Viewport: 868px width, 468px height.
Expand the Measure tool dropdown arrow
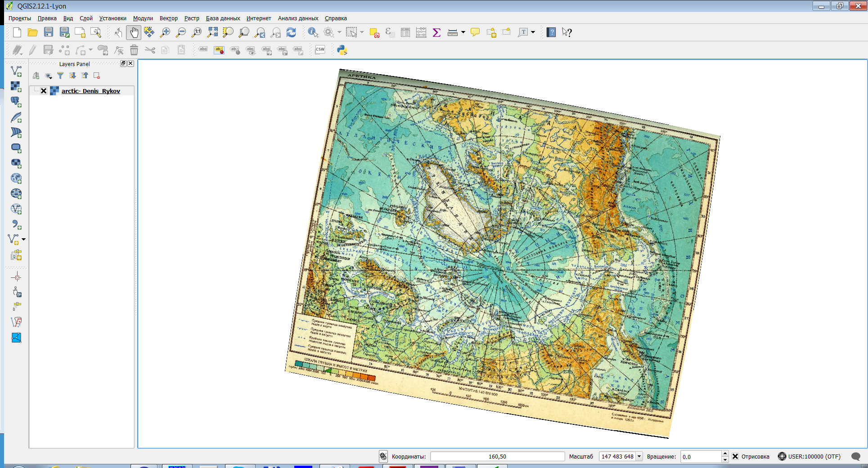tap(463, 32)
